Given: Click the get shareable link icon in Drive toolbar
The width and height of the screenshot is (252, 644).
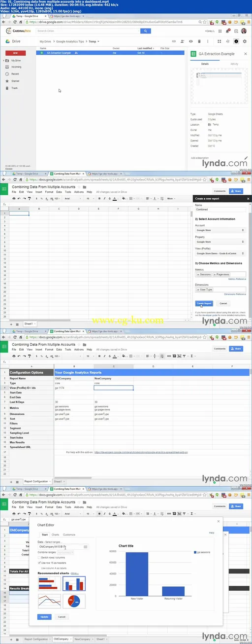Looking at the screenshot, I should (x=174, y=41).
